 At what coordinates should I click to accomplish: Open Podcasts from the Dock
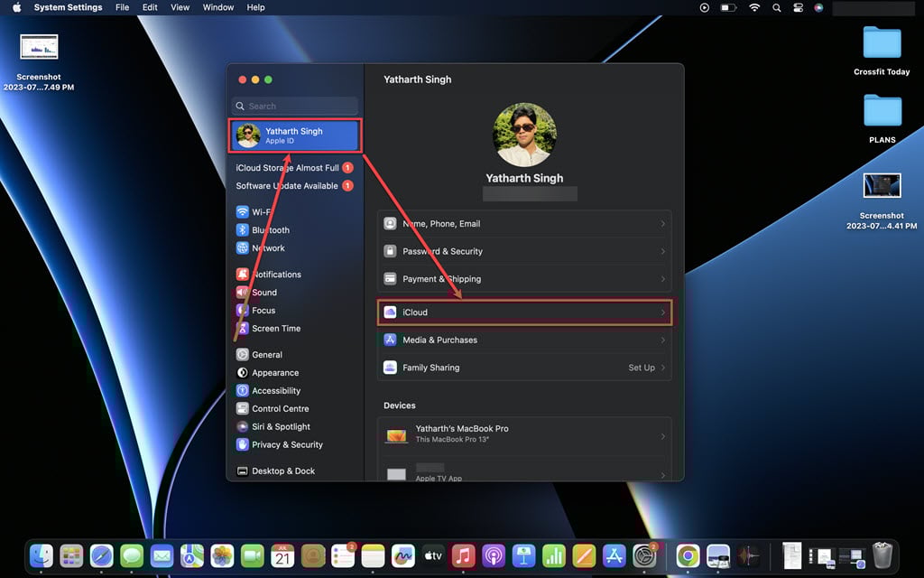click(494, 555)
